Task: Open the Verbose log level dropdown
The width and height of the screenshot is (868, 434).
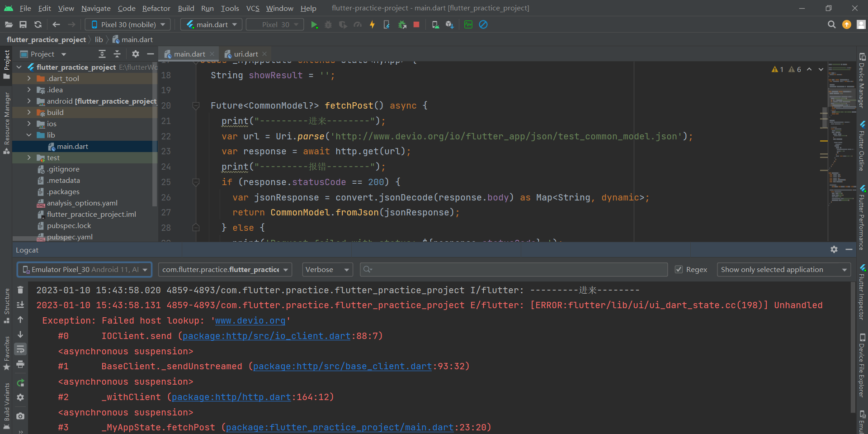Action: pyautogui.click(x=327, y=269)
